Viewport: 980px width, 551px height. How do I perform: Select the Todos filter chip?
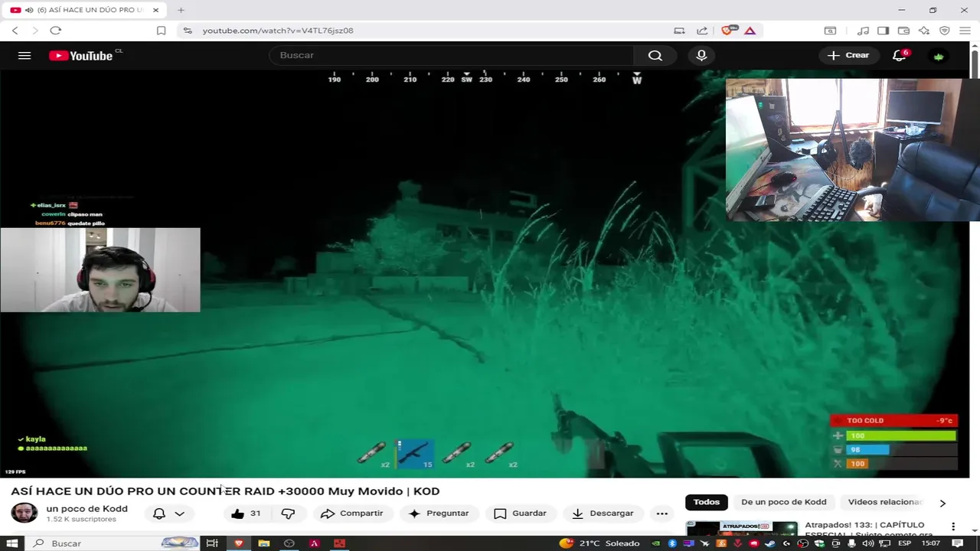pos(706,502)
